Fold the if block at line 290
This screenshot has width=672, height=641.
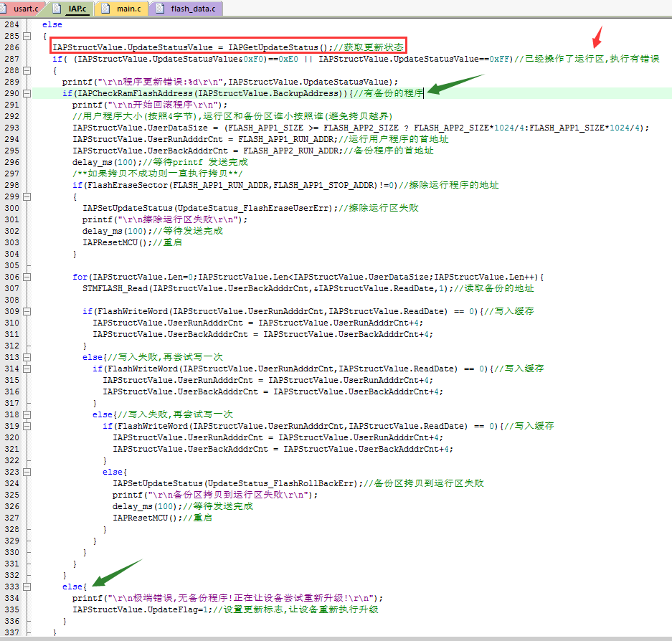coord(27,93)
